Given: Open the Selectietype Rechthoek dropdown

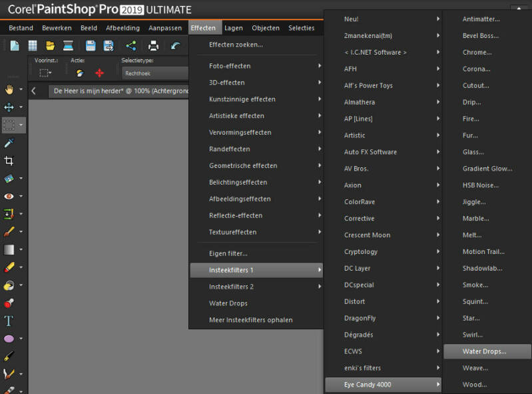Looking at the screenshot, I should pos(154,73).
